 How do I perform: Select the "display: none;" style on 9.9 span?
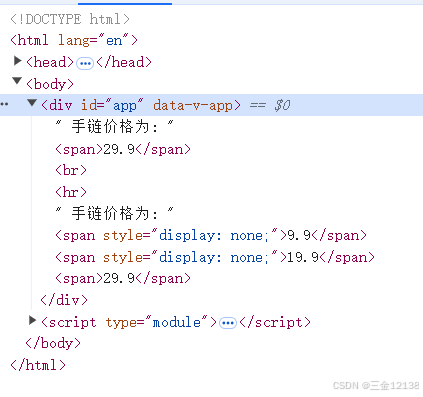tap(214, 235)
